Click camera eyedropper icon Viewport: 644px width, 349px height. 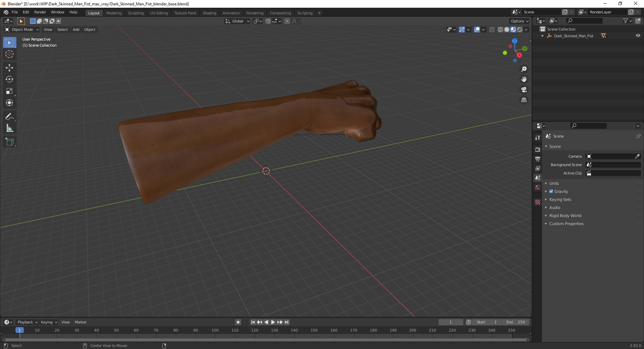point(637,156)
